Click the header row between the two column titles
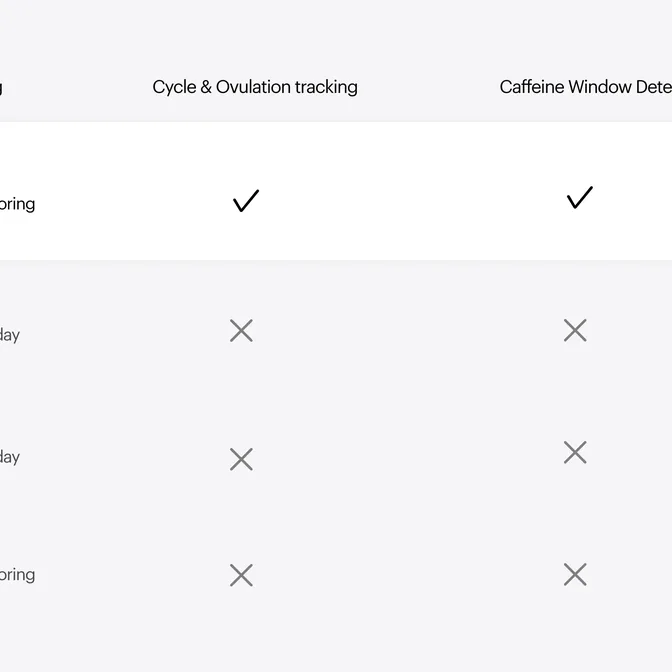 pyautogui.click(x=428, y=87)
